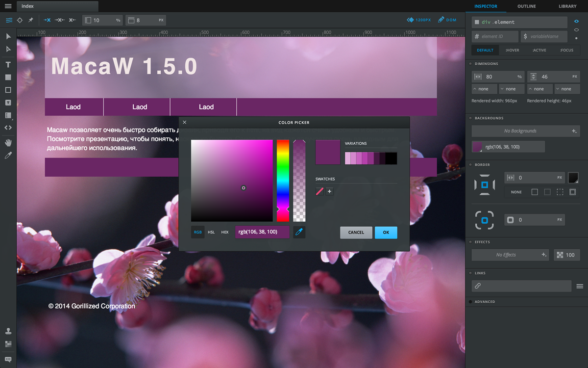Select the outlined arrow Direct Select tool
The height and width of the screenshot is (368, 588).
click(8, 49)
